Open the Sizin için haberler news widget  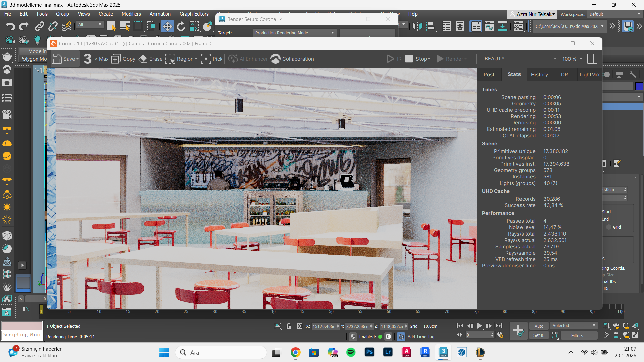pyautogui.click(x=35, y=352)
